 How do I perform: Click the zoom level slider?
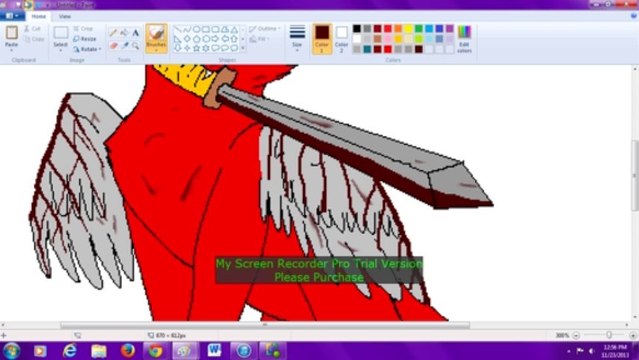pyautogui.click(x=608, y=335)
